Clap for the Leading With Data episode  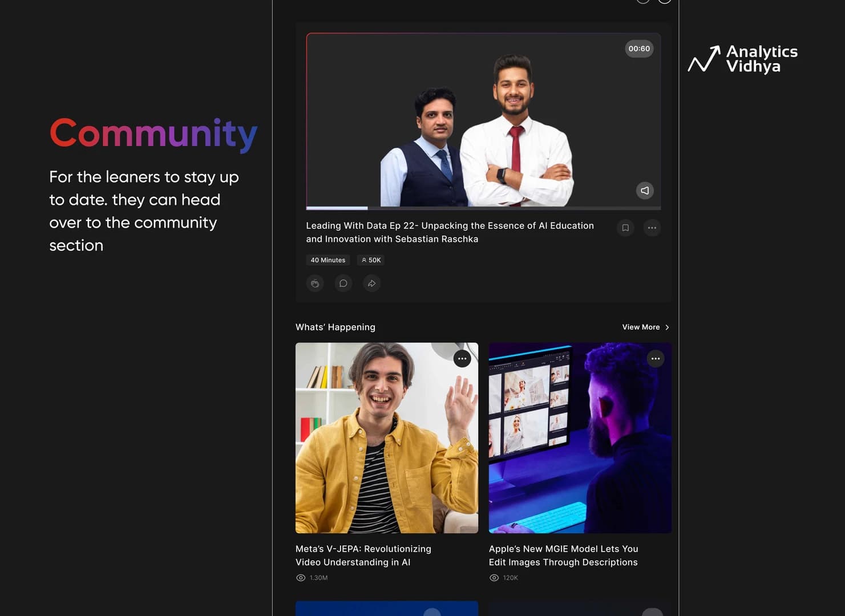pyautogui.click(x=315, y=283)
